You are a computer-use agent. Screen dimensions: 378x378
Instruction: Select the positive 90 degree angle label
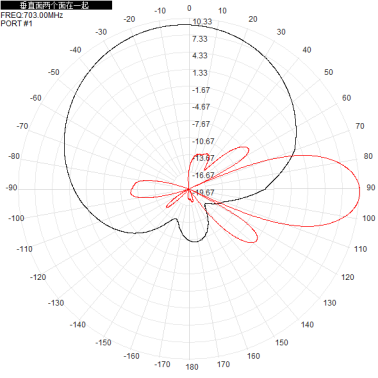(x=371, y=187)
